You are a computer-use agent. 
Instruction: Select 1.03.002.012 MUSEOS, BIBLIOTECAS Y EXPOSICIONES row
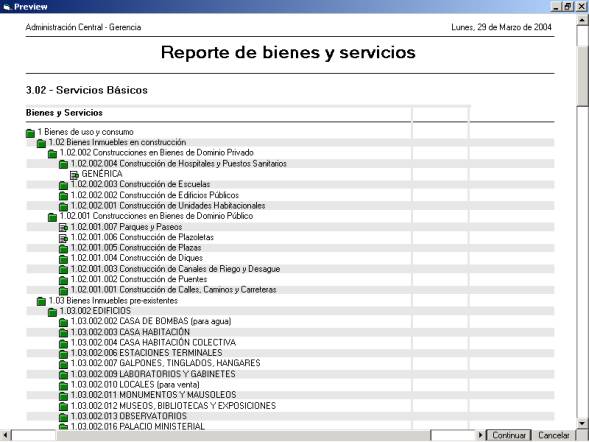tap(290, 406)
